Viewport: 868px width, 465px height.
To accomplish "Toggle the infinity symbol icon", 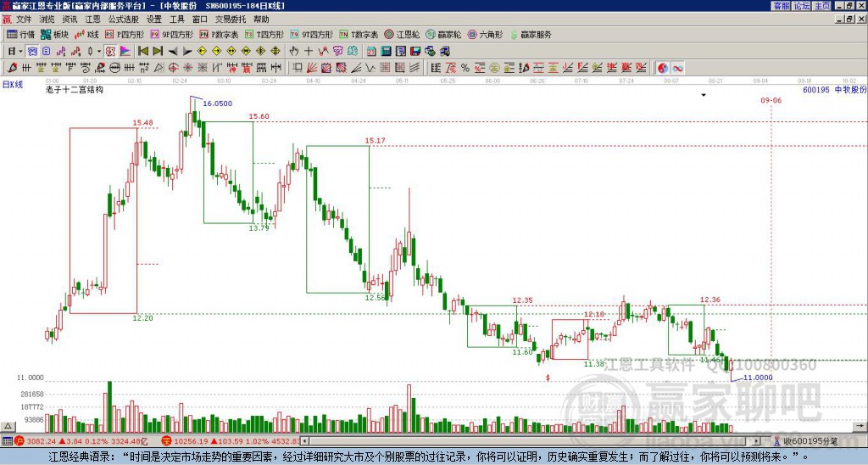I will [677, 68].
